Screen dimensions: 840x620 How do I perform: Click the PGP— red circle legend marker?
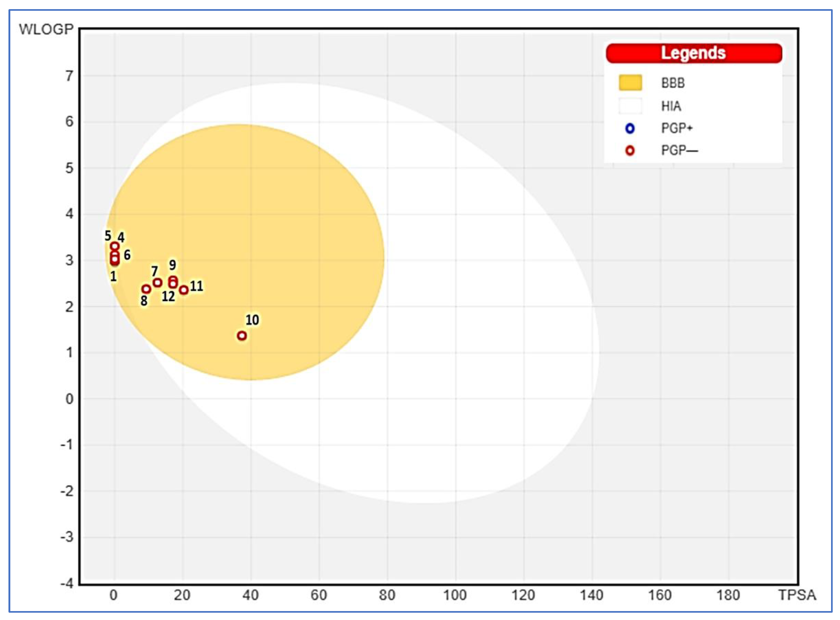(x=630, y=151)
